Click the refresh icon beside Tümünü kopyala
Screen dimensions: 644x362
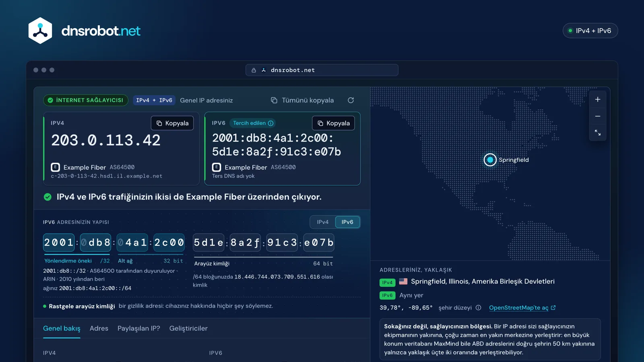click(351, 100)
